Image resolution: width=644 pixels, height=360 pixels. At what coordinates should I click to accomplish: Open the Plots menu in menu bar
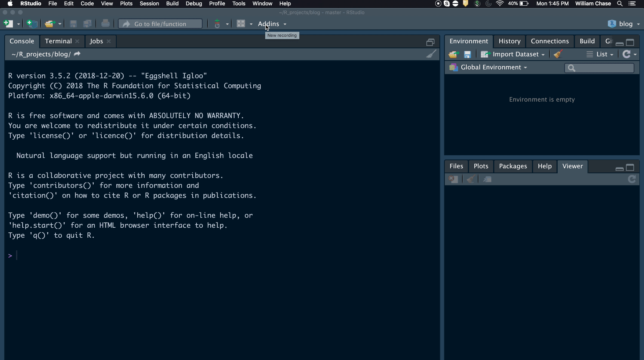point(126,3)
